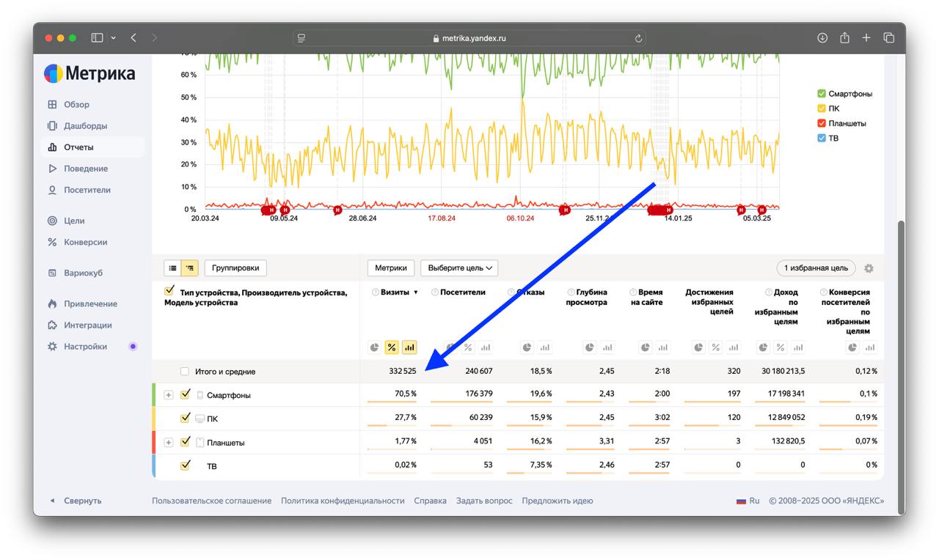Toggle Смартфоны legend checkbox on chart
Viewport: 939px width, 560px height.
(x=822, y=94)
